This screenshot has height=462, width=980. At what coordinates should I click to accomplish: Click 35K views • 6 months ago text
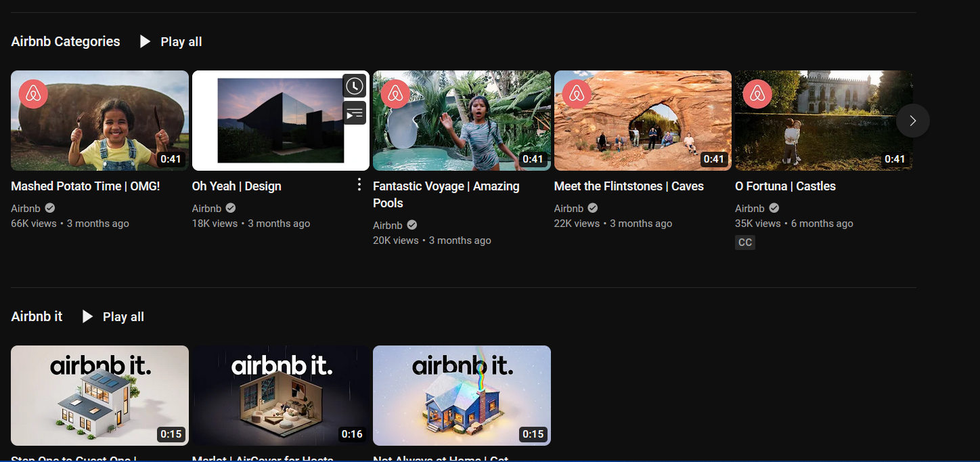tap(794, 224)
